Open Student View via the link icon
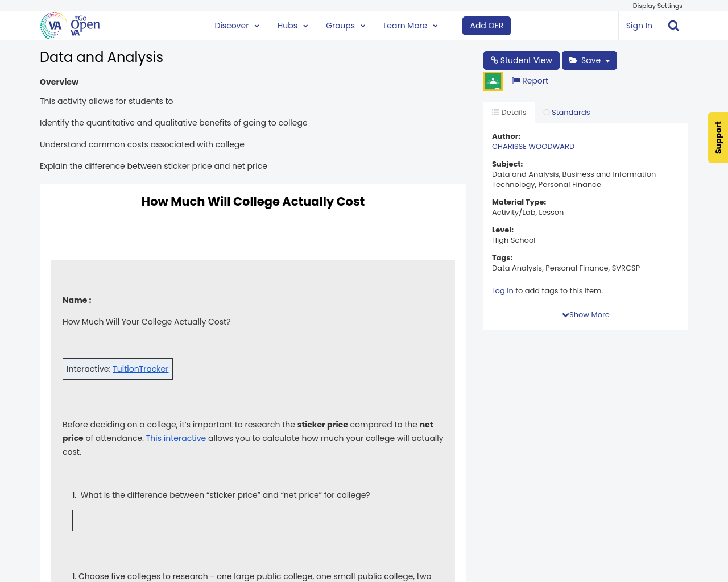728x582 pixels. (x=495, y=60)
